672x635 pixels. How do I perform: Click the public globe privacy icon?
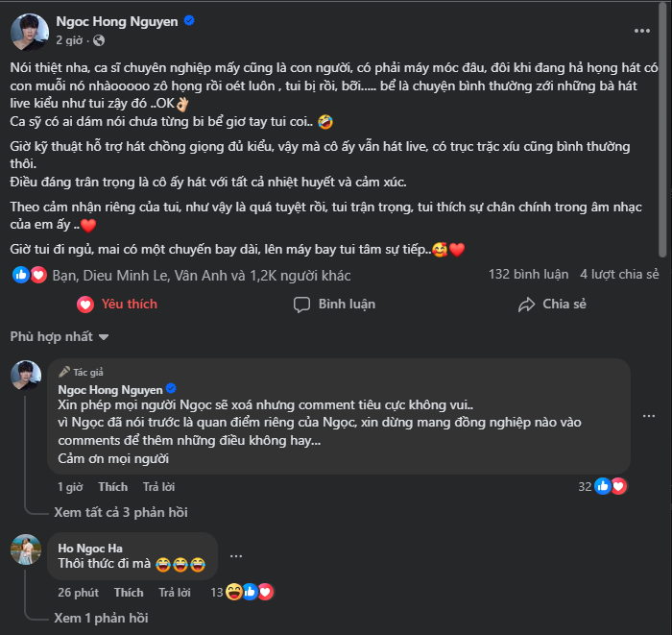[100, 40]
